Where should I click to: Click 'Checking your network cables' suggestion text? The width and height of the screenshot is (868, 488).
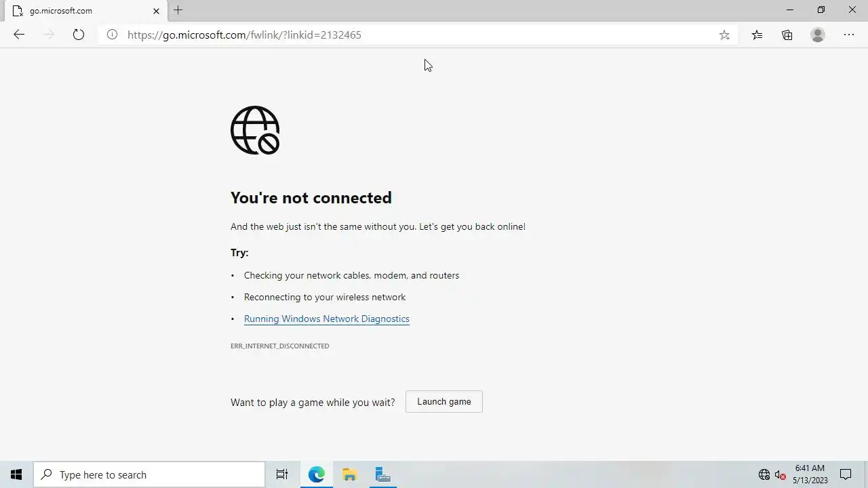click(351, 275)
